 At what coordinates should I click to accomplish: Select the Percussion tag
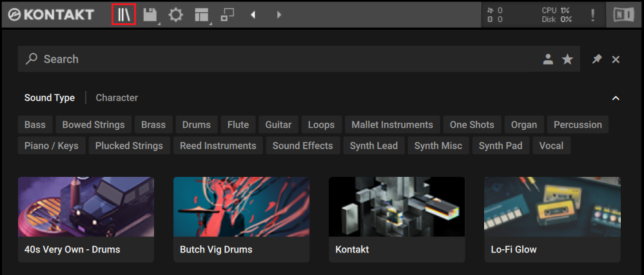578,125
